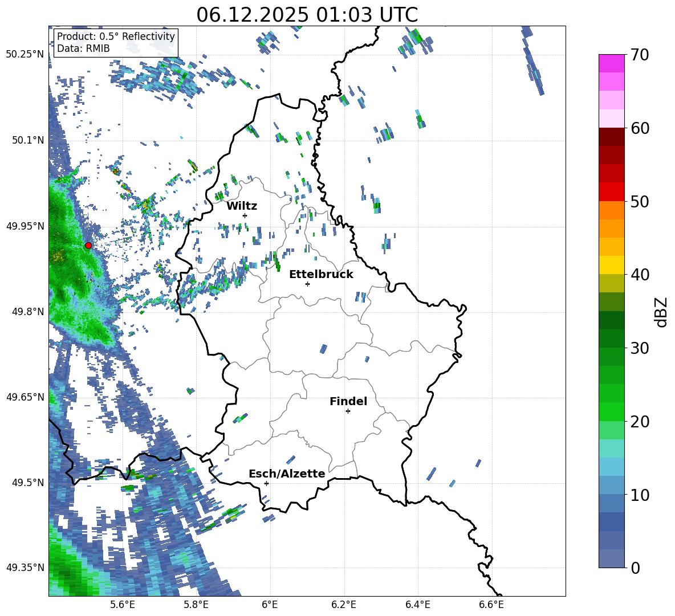This screenshot has height=616, width=675.
Task: Click the title 06.12.2025 01:03 UTC
Action: pos(307,15)
